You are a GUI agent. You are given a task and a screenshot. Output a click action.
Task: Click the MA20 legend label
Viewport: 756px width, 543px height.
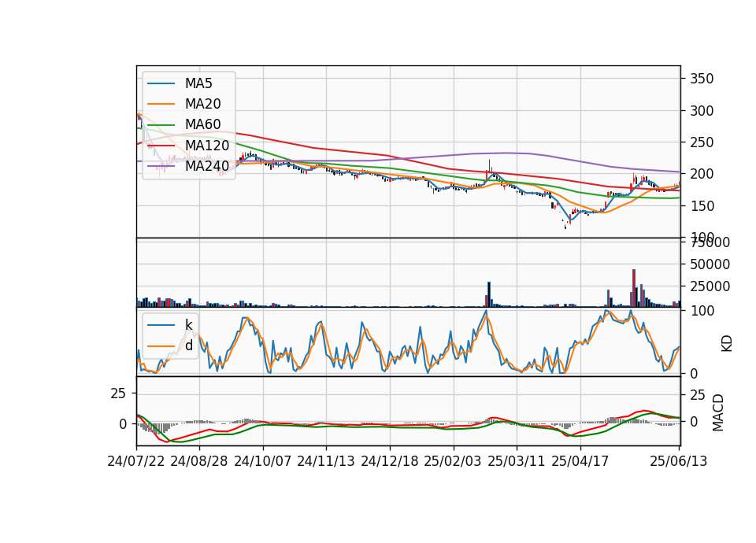coord(202,104)
